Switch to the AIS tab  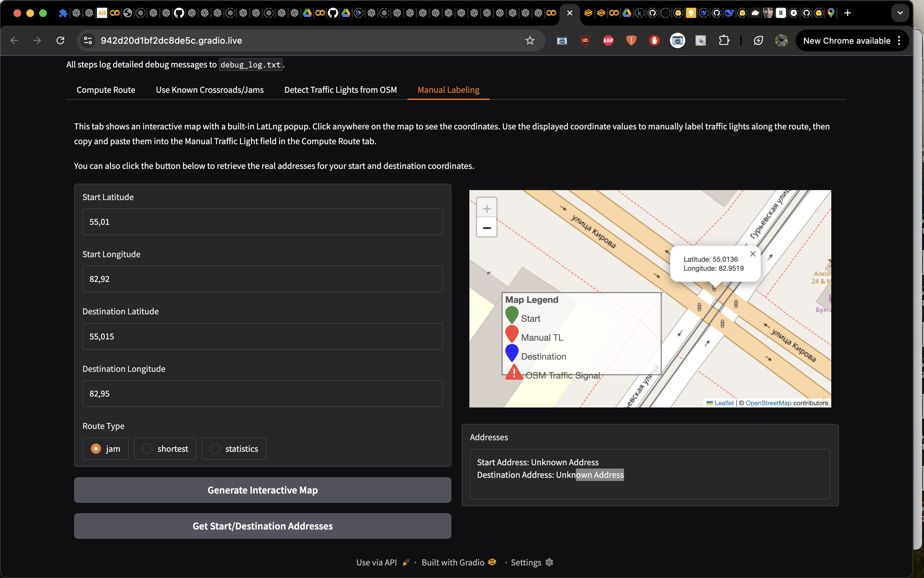click(x=102, y=13)
